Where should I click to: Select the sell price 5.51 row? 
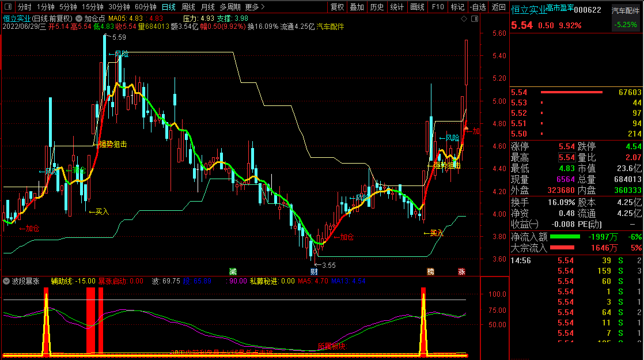click(x=576, y=123)
